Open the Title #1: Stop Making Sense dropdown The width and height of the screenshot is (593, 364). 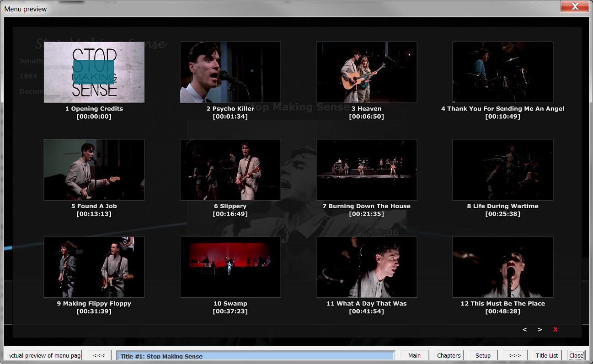(256, 356)
